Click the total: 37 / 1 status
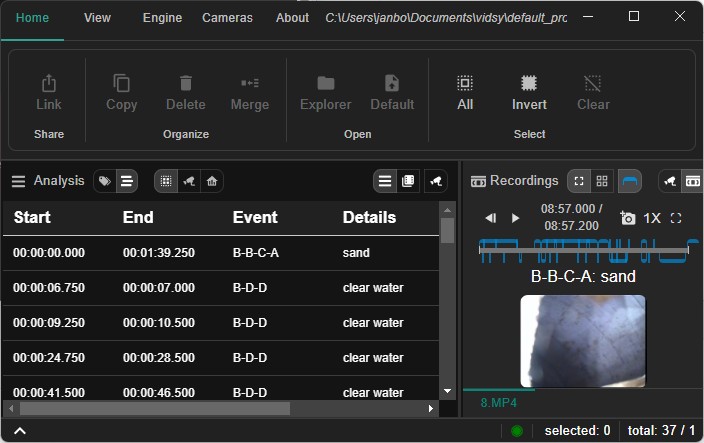The height and width of the screenshot is (443, 704). click(x=661, y=431)
